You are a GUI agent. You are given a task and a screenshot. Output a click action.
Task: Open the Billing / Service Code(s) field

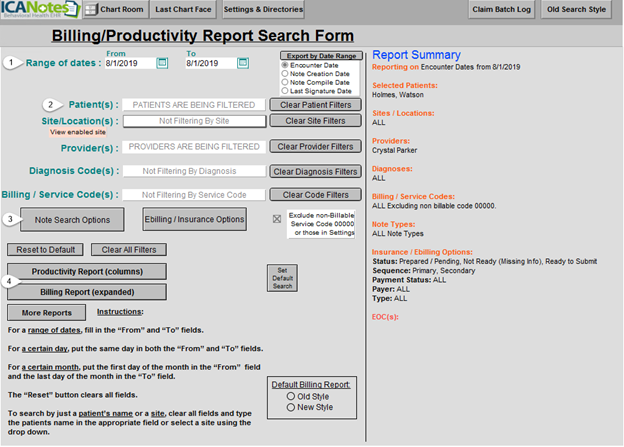(194, 195)
